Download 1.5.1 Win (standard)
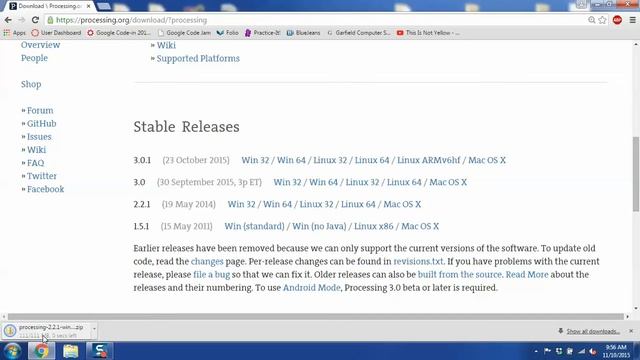 254,226
